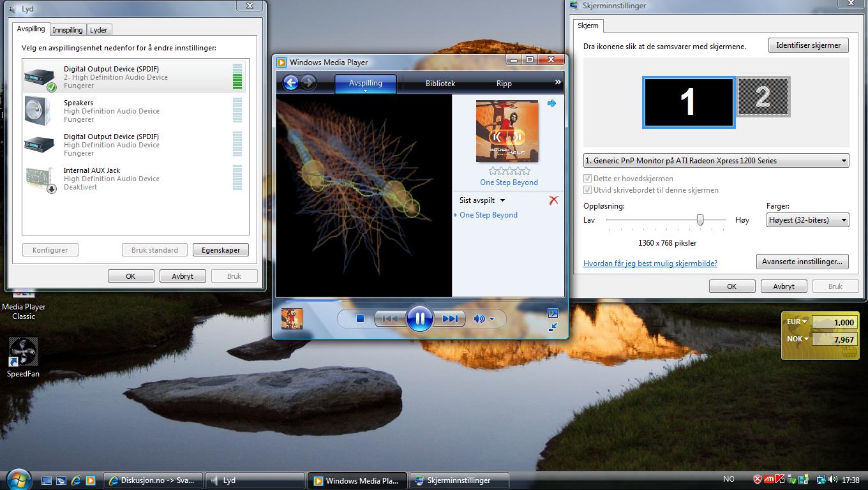This screenshot has width=868, height=490.
Task: Toggle Dette er hovedskjermen checkbox
Action: click(x=588, y=179)
